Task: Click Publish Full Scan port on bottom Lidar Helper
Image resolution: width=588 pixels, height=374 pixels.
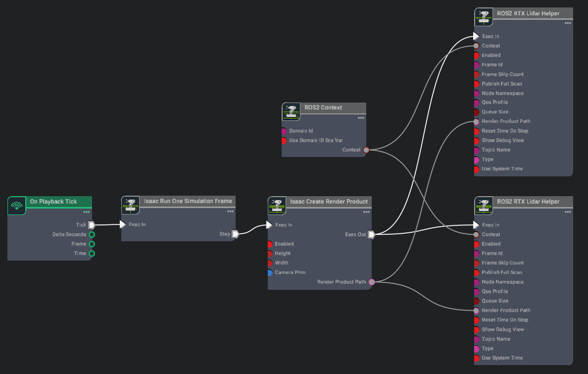Action: coord(476,272)
